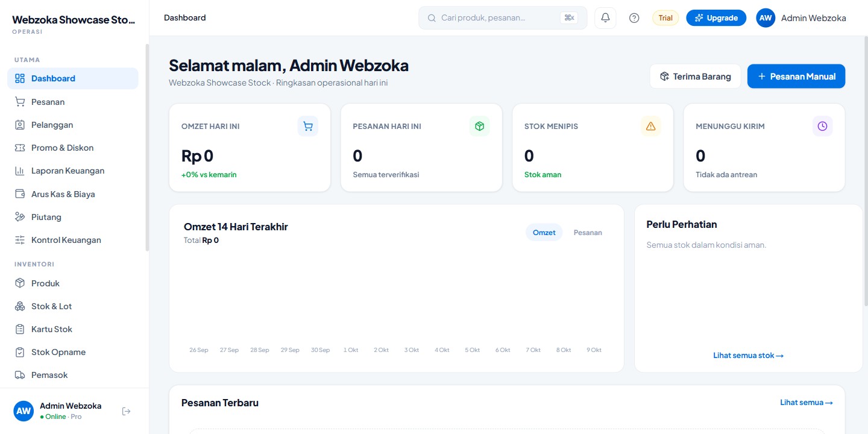868x434 pixels.
Task: Click the AW avatar in the sidebar footer
Action: [x=24, y=411]
